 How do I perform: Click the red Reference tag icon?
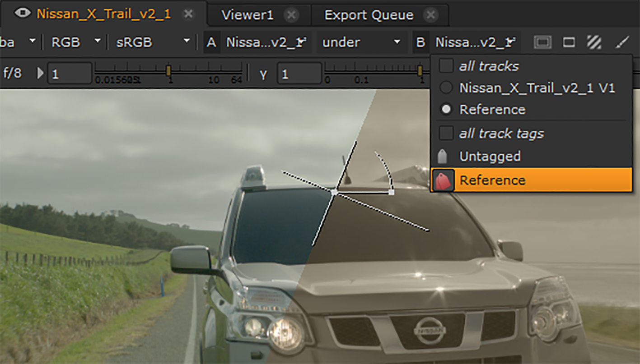443,180
